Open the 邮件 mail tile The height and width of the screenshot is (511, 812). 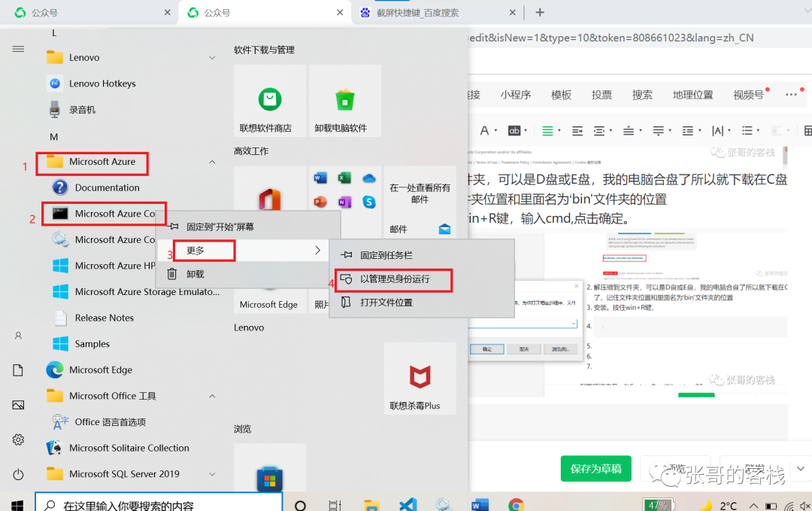[x=420, y=202]
